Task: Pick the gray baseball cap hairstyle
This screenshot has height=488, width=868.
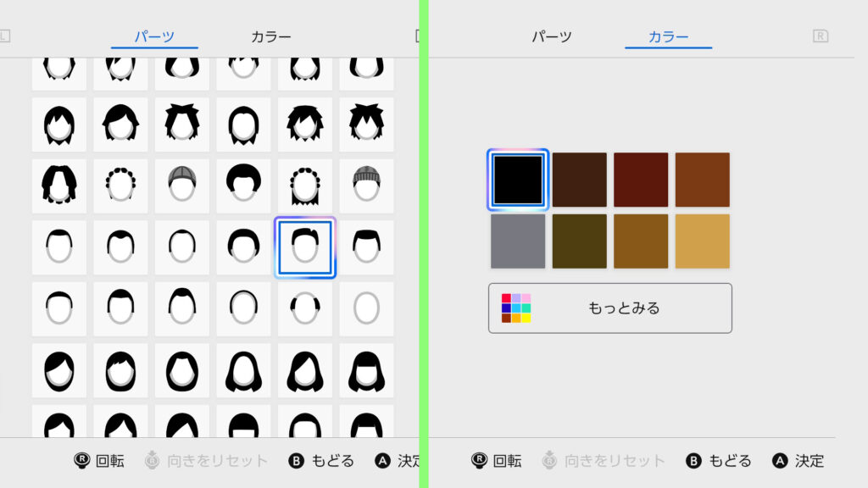Action: 181,186
